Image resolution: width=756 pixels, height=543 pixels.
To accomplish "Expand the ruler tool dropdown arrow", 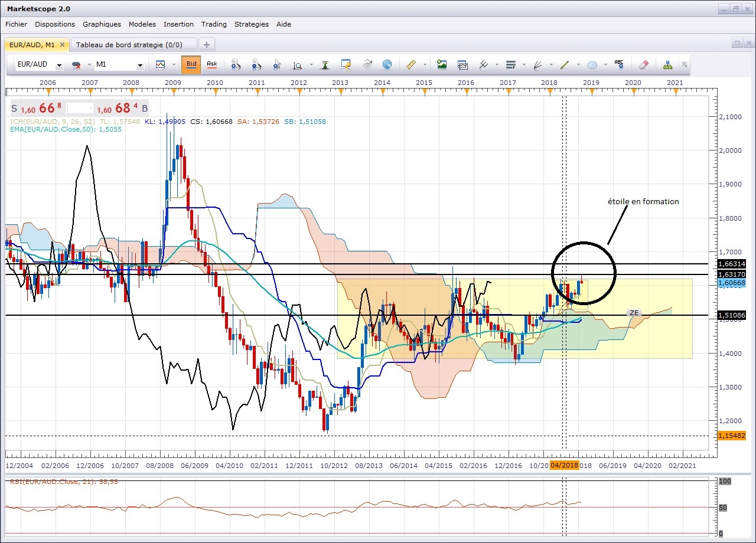I will [425, 64].
